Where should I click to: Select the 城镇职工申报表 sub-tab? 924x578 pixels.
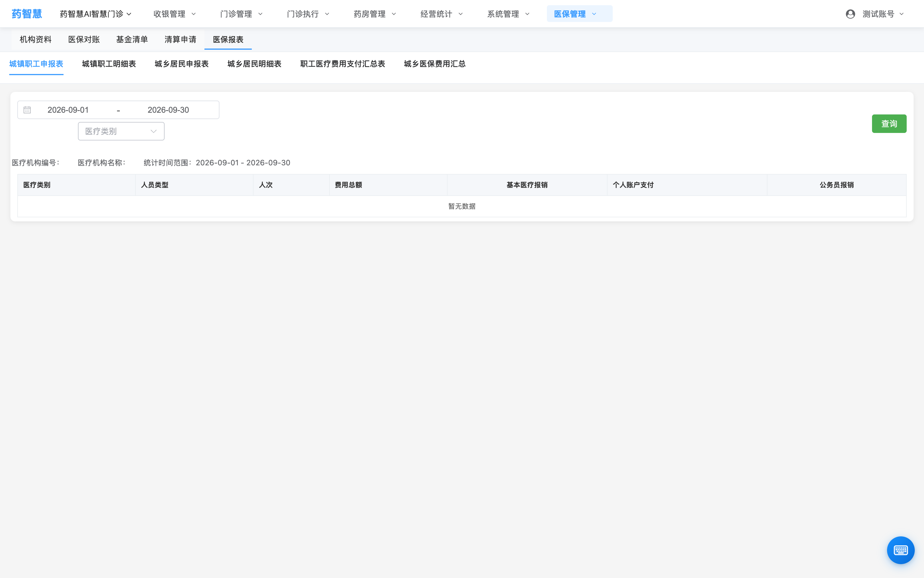click(36, 64)
